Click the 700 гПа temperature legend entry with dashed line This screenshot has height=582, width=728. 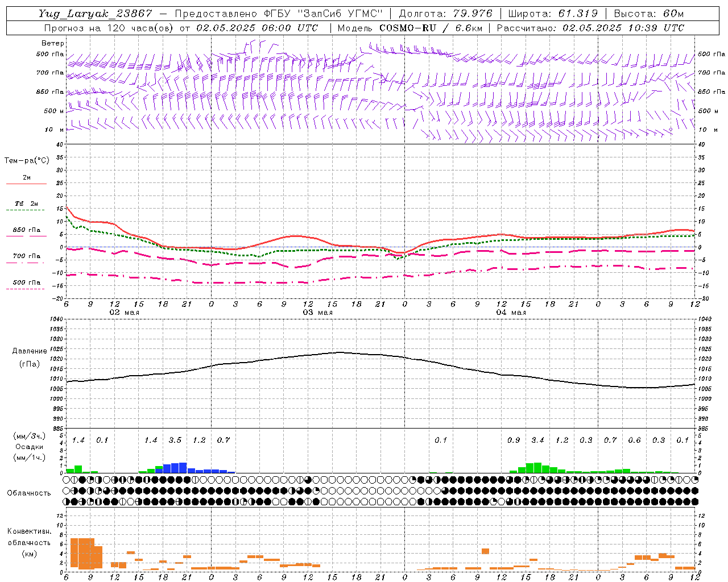(26, 256)
